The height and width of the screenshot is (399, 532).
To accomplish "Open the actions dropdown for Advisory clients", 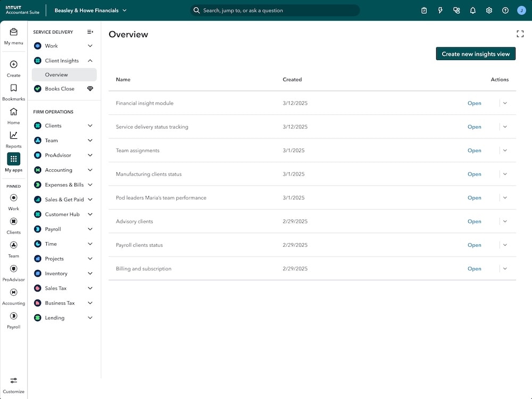I will [504, 221].
